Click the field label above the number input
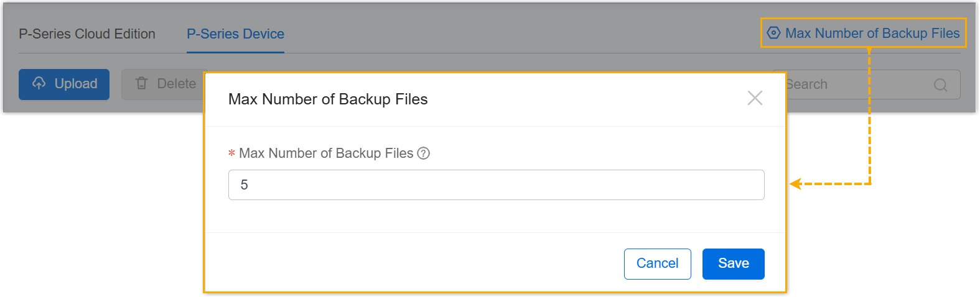Viewport: 980px width, 297px height. coord(326,153)
